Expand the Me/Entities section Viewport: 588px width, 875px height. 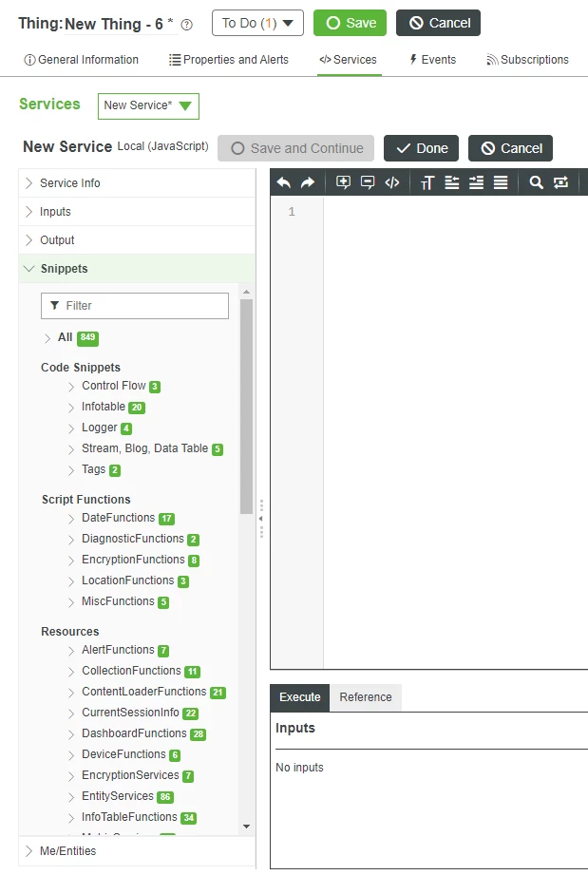pyautogui.click(x=137, y=851)
